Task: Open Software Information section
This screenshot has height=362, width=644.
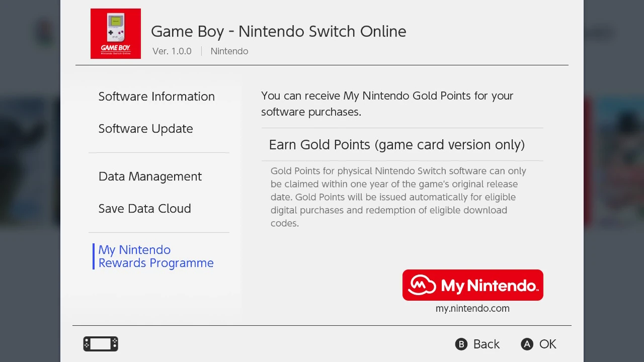Action: 156,97
